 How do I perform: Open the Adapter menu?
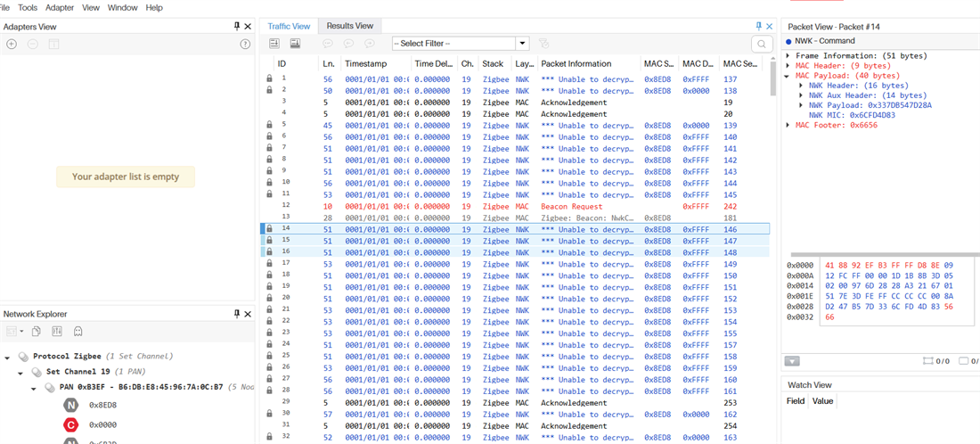(x=60, y=7)
